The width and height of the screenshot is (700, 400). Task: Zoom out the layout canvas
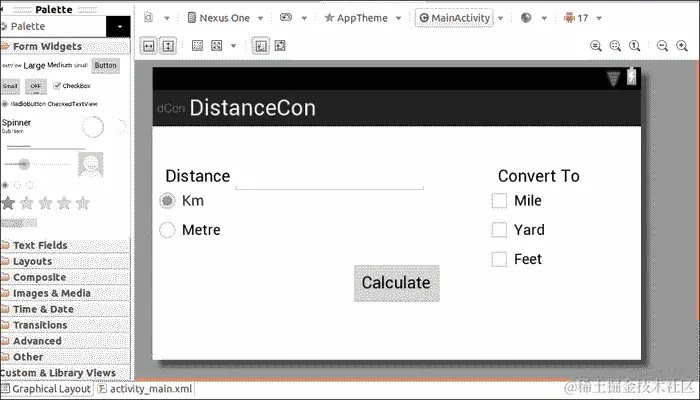click(x=662, y=46)
